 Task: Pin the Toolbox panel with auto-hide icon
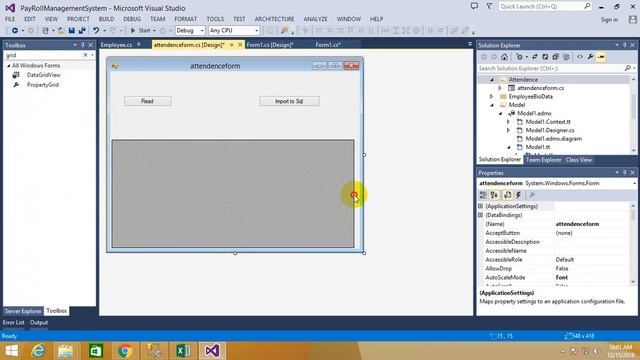pos(82,45)
